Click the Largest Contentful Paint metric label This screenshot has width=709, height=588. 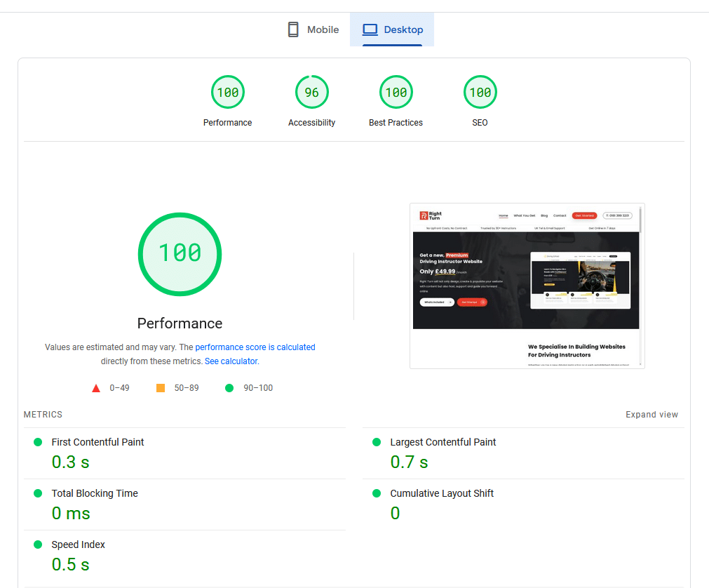[x=443, y=442]
